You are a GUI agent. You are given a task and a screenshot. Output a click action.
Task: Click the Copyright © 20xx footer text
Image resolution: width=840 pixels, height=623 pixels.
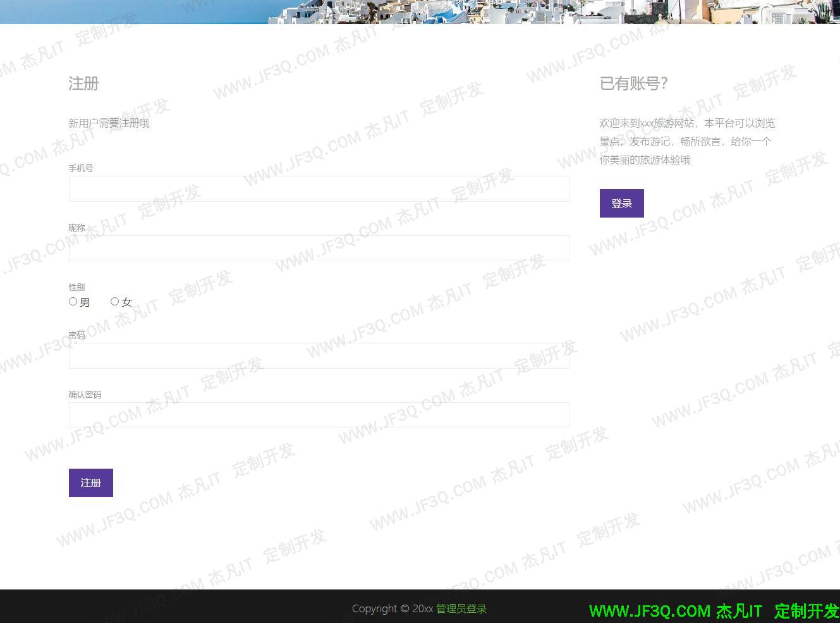(392, 608)
